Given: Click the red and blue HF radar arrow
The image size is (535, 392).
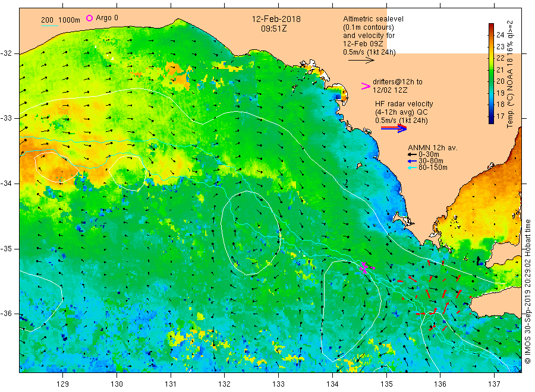Looking at the screenshot, I should point(394,128).
